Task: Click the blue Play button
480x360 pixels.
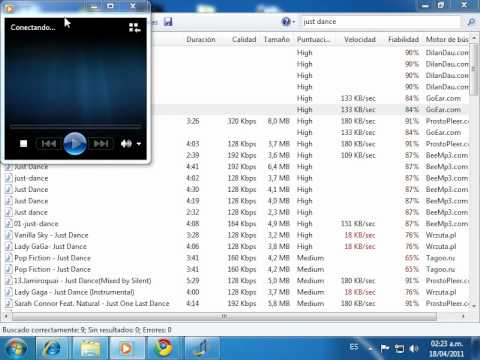Action: coord(75,144)
